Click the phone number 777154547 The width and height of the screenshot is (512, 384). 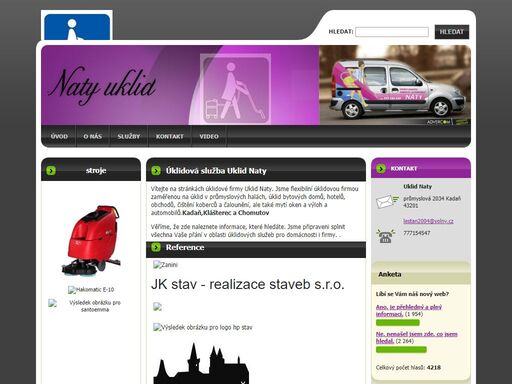pos(417,233)
